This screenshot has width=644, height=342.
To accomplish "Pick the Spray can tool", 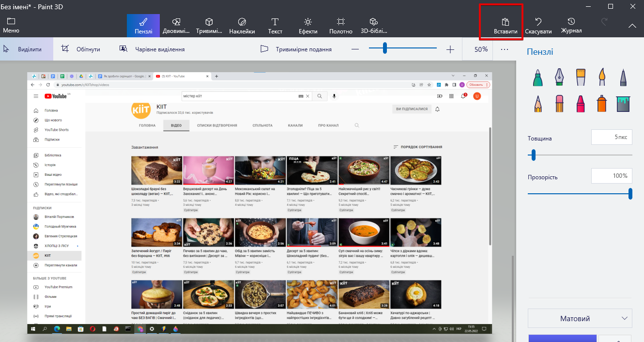I will (602, 103).
